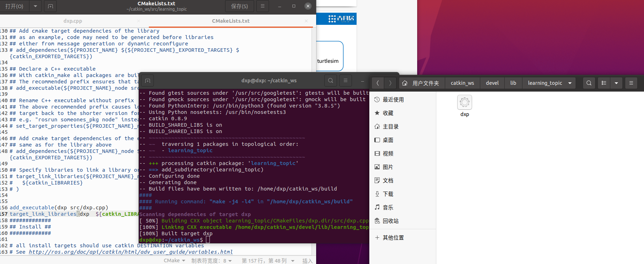
Task: Open 收藏 starred items in the sidebar
Action: 403,113
